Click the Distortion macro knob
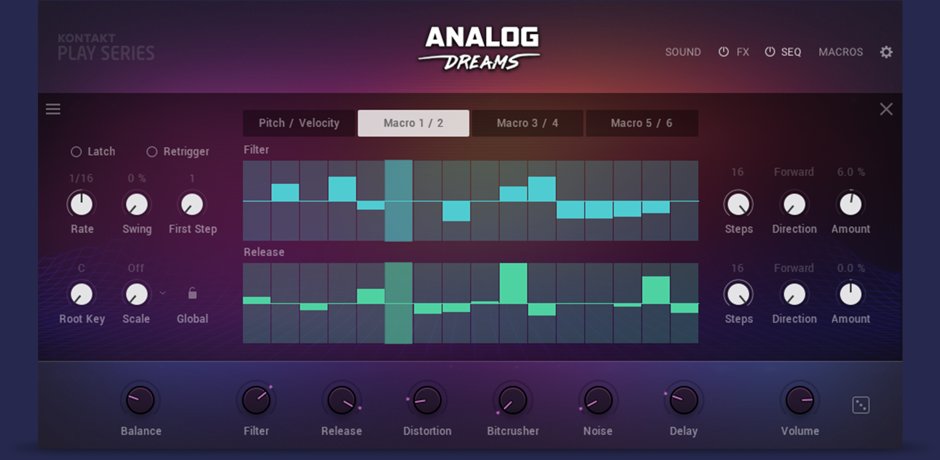 [427, 400]
